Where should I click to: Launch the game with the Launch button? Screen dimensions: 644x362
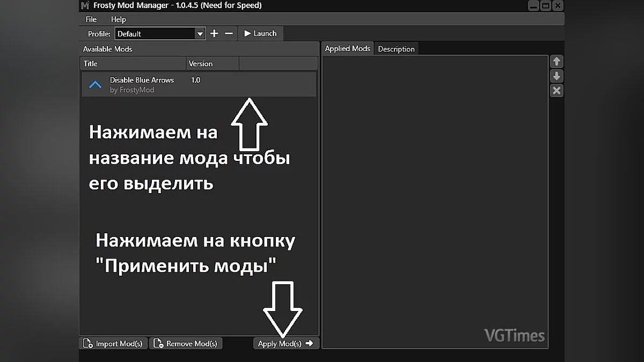[x=260, y=33]
